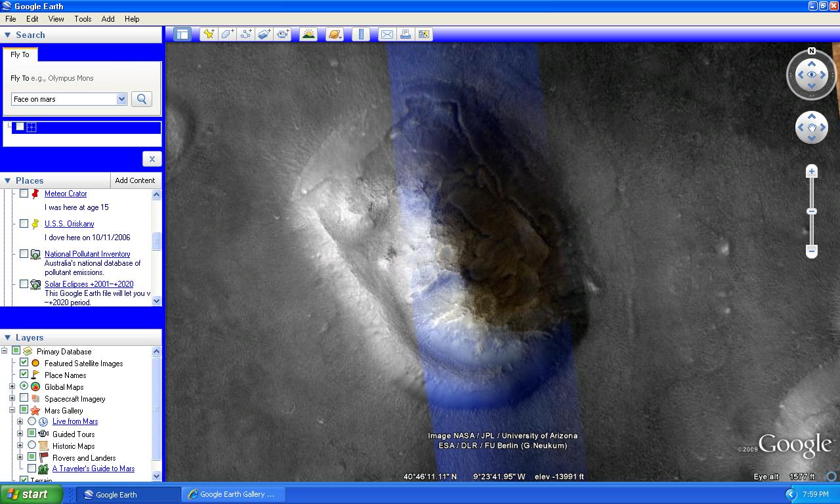The height and width of the screenshot is (504, 840).
Task: Reset north using the N marker
Action: (x=812, y=51)
